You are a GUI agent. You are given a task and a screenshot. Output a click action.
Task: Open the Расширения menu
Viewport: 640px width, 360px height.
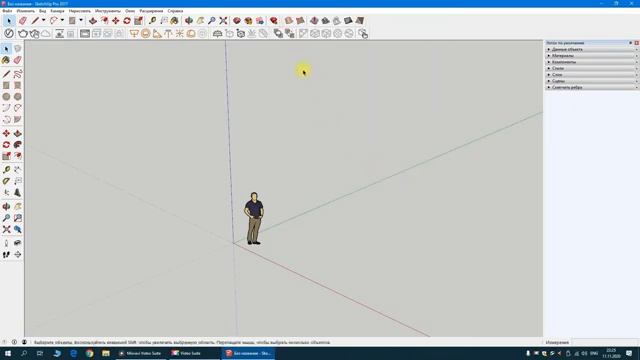coord(151,11)
